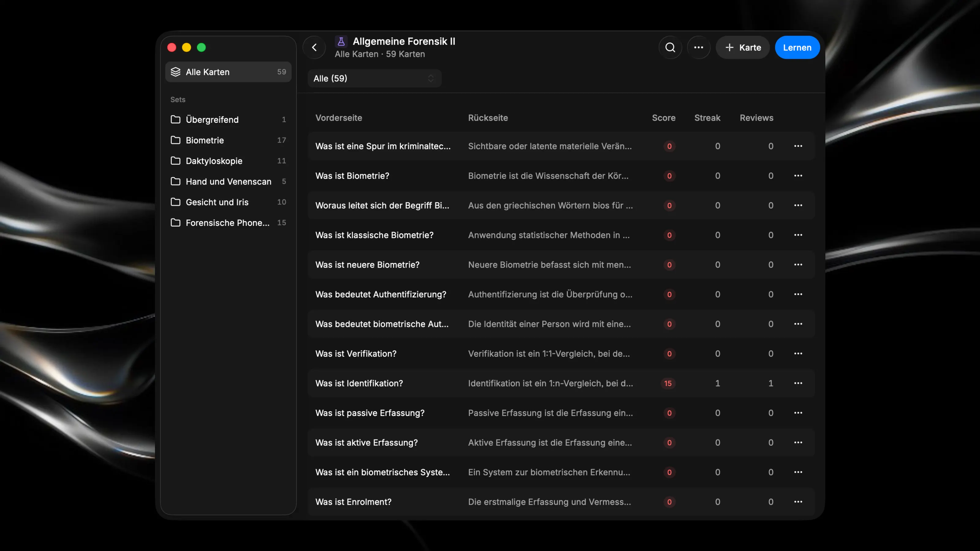
Task: Click the folder icon of Übergreifend set
Action: 175,119
